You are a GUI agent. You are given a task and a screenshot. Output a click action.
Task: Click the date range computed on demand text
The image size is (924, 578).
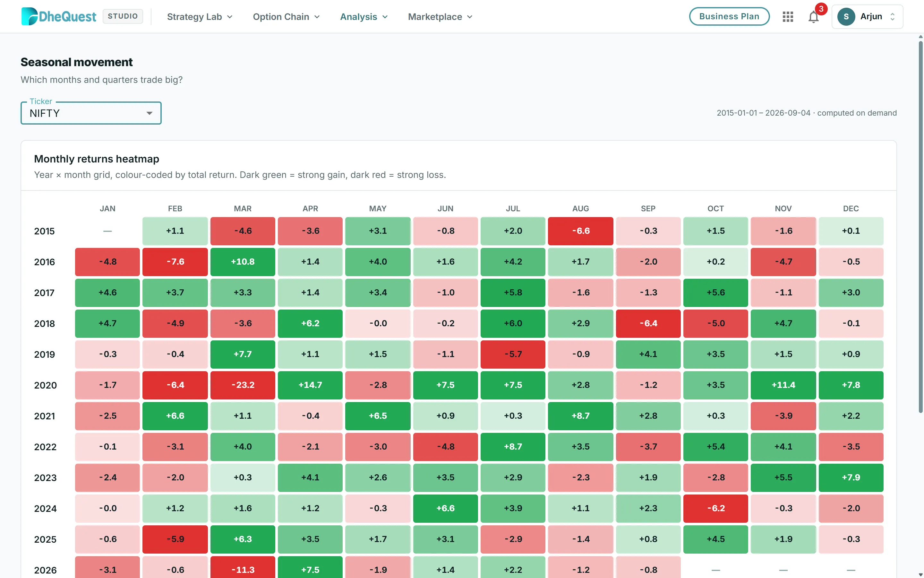pos(806,113)
